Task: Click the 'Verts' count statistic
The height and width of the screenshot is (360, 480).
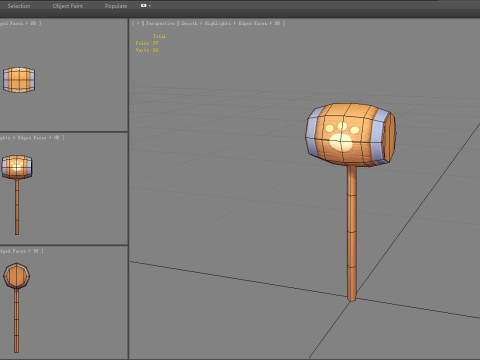Action: point(147,50)
